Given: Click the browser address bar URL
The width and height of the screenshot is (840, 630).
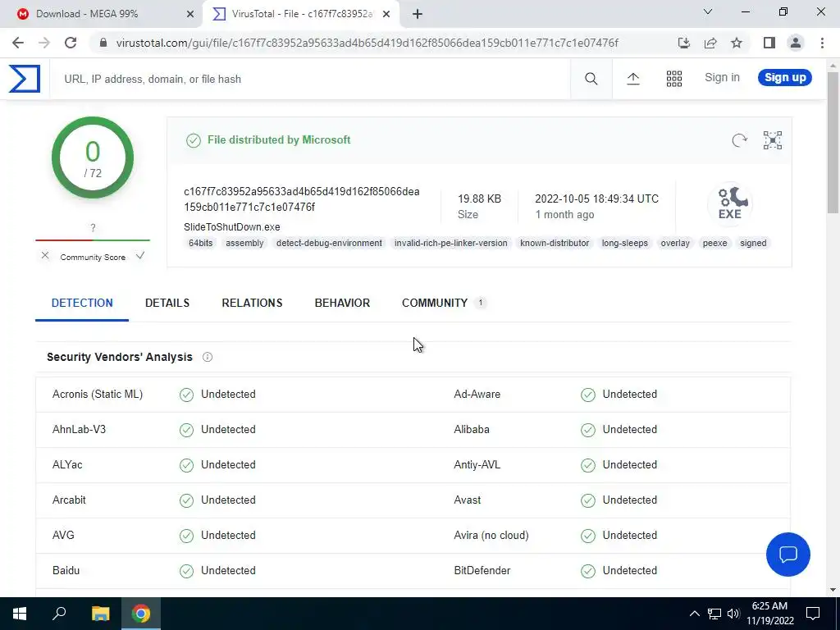Looking at the screenshot, I should (x=367, y=43).
